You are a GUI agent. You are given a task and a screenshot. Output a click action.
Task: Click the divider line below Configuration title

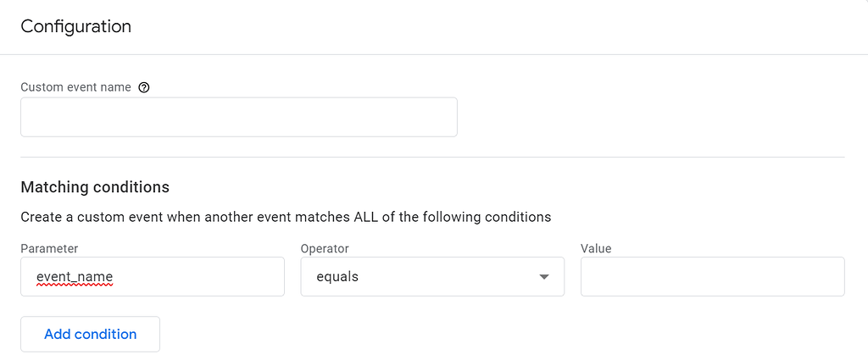(434, 54)
